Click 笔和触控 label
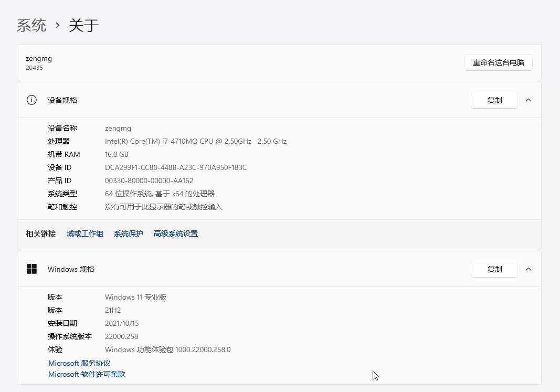560x392 pixels. click(62, 207)
